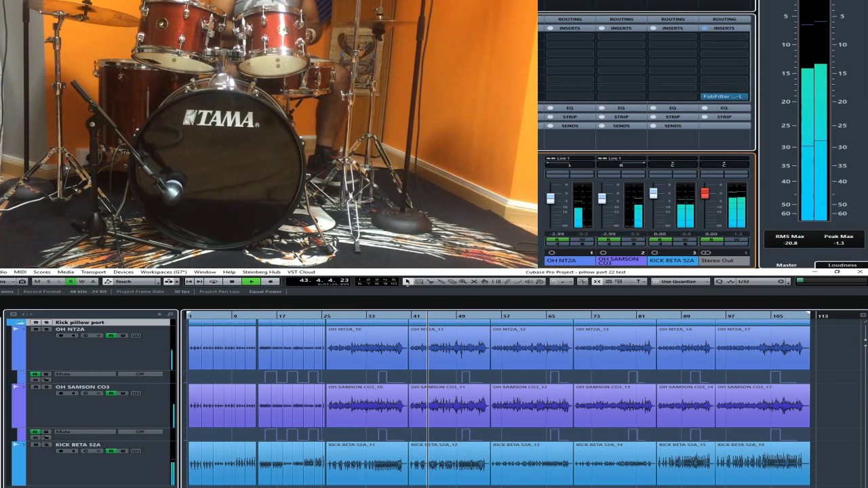
Task: Expand the OH NT2A track triangle
Action: pos(16,329)
